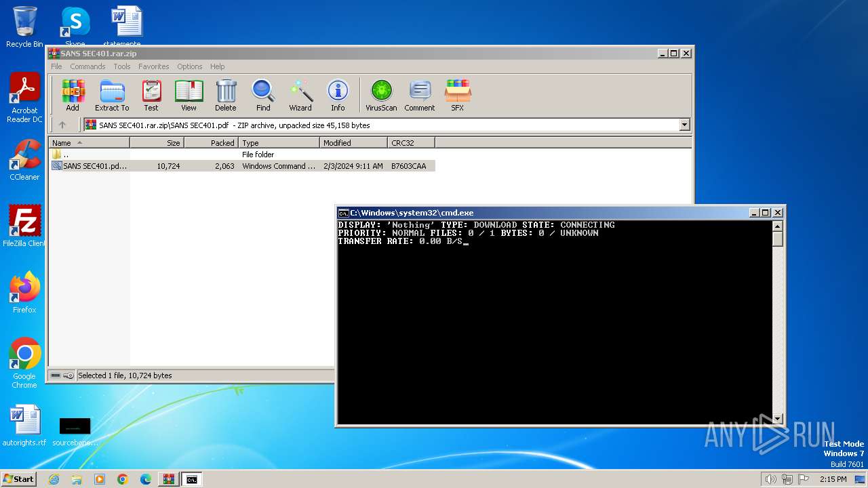
Task: Open Windows Media Player in taskbar
Action: pos(100,479)
